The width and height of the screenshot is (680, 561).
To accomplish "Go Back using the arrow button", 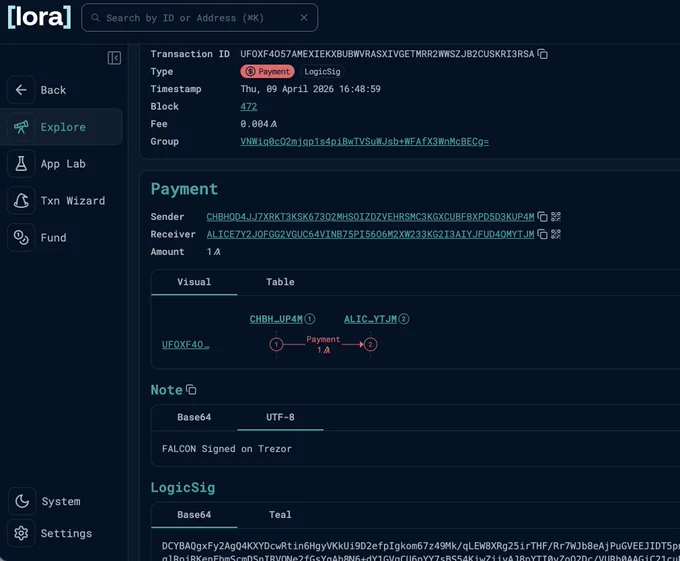I will pos(21,90).
